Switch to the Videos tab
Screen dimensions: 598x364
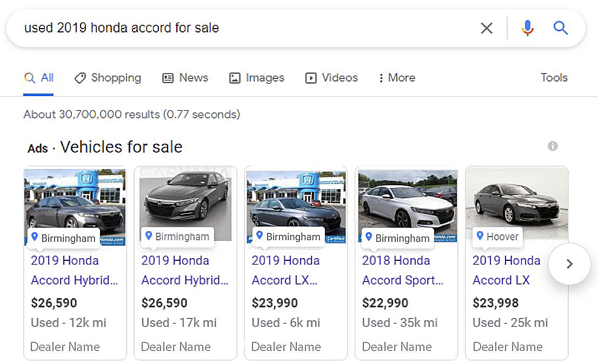coord(331,78)
